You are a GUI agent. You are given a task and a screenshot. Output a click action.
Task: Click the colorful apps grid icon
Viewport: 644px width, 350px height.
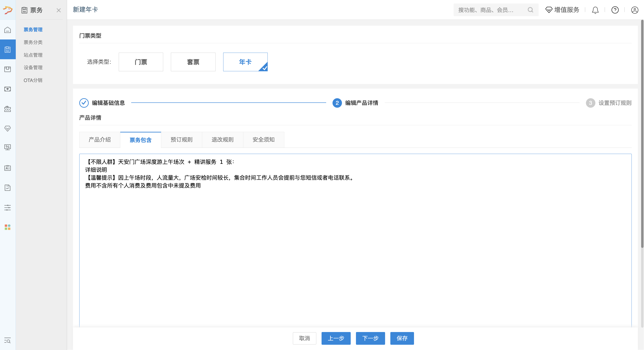tap(7, 227)
